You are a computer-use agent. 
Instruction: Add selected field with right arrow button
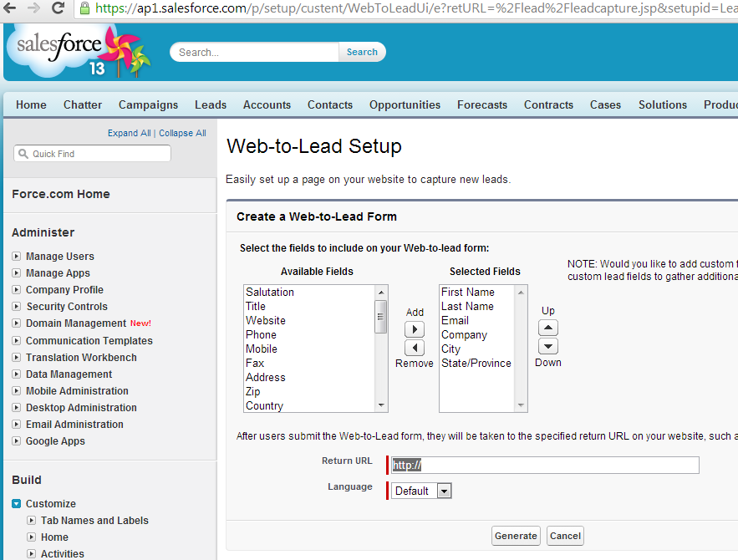pos(415,329)
